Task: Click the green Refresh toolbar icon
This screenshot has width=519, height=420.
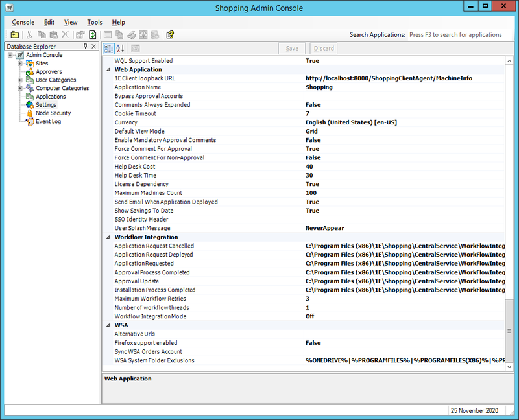Action: coord(93,35)
